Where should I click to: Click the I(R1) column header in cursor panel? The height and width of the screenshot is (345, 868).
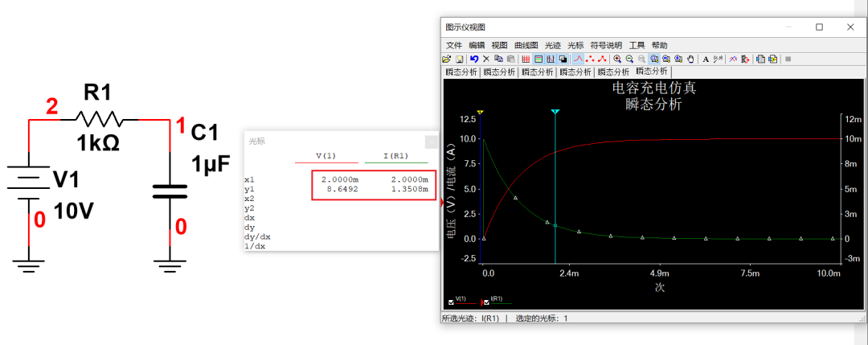[x=395, y=155]
